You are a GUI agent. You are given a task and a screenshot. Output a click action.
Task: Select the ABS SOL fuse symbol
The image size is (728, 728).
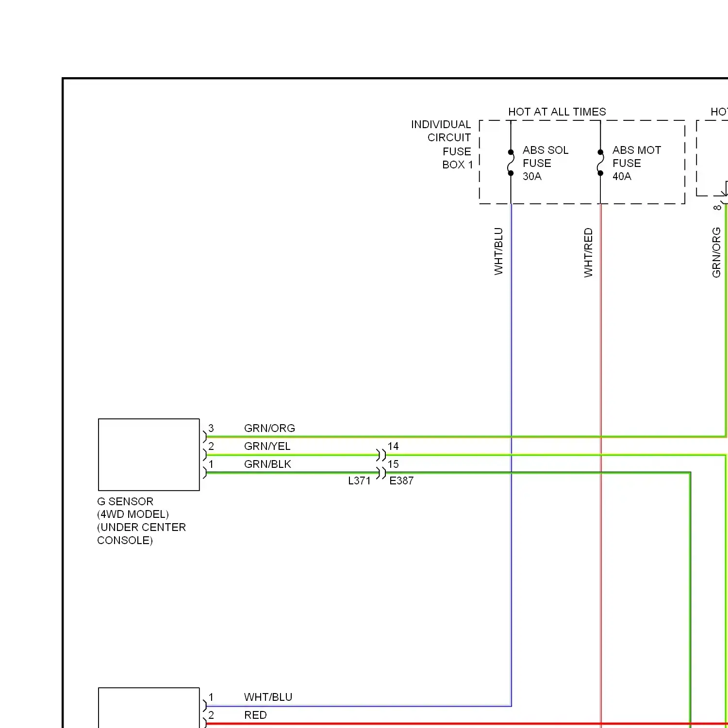[511, 163]
